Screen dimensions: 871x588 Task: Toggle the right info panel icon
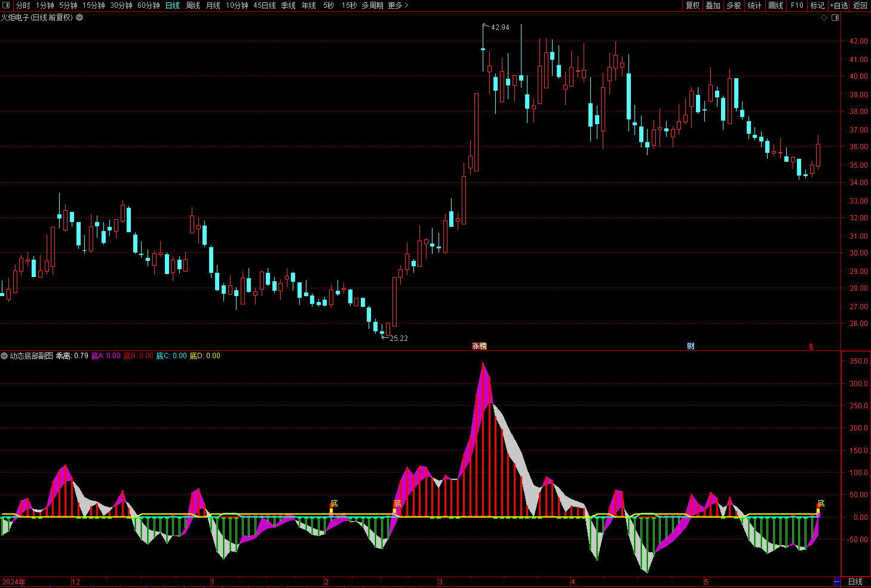[835, 18]
